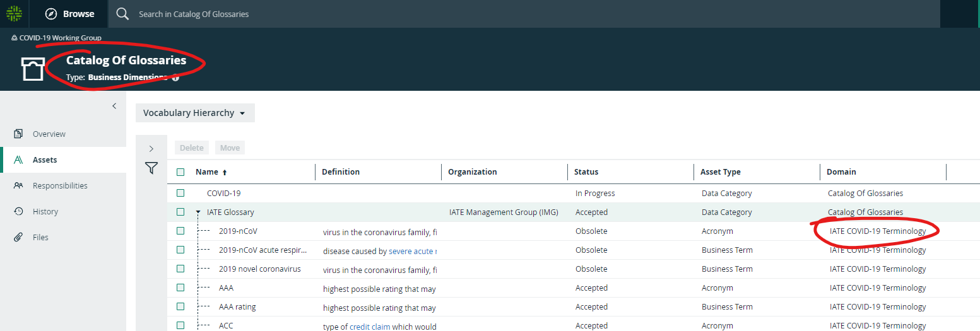Screen dimensions: 980x331
Task: Click the Responsibilities people icon
Action: coord(18,185)
